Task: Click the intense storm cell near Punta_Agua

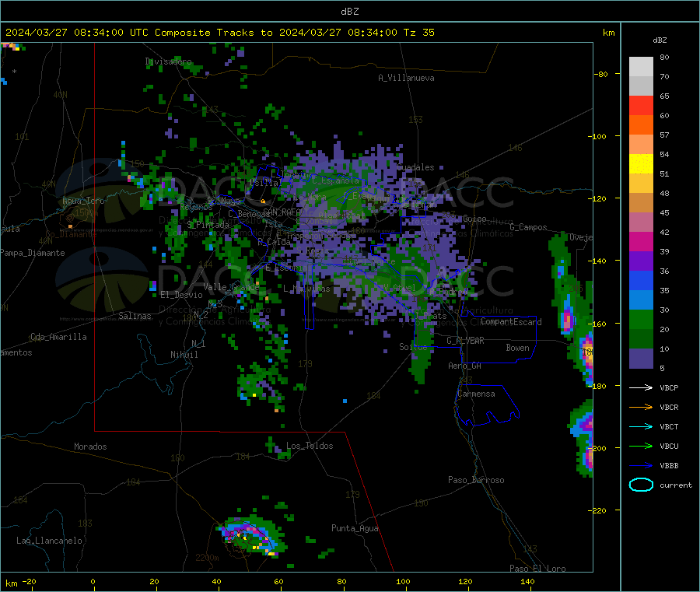Action: 250,535
